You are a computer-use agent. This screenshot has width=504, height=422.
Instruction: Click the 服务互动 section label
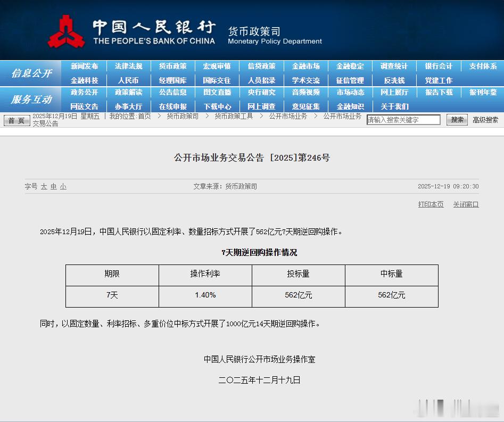pos(31,100)
